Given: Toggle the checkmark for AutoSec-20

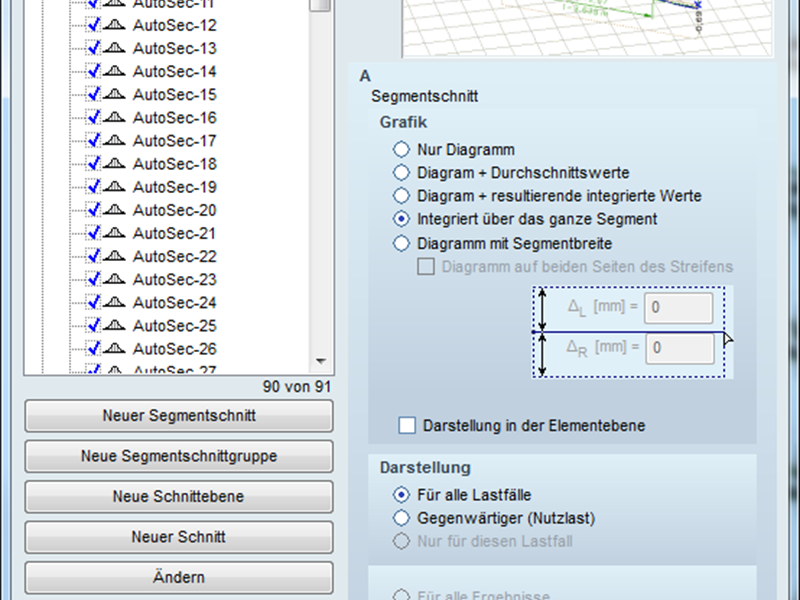Looking at the screenshot, I should [93, 210].
